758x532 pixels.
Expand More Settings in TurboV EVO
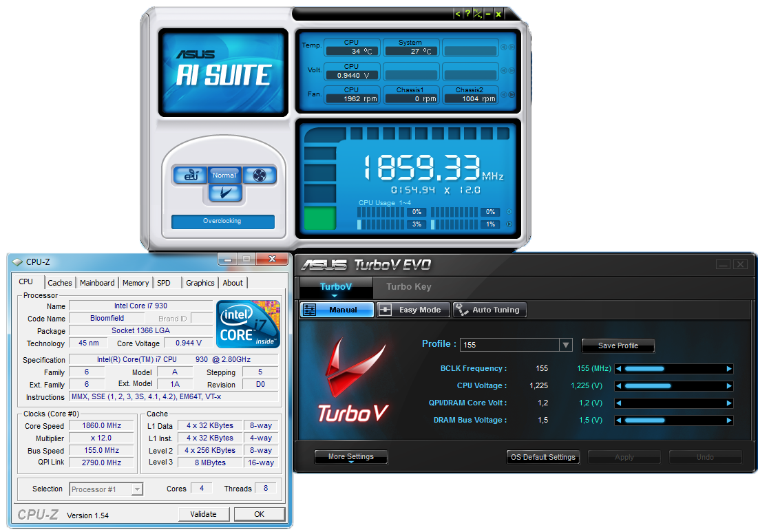(351, 456)
